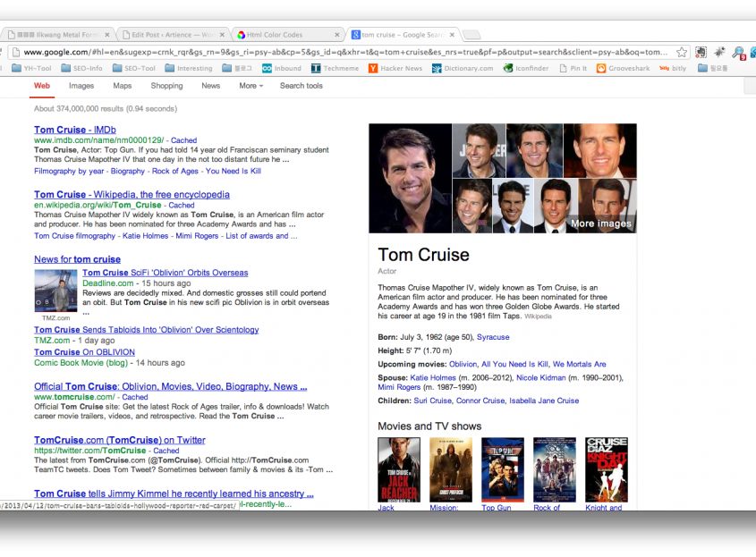Open the Inbound bookmark
This screenshot has width=756, height=557.
pos(282,69)
